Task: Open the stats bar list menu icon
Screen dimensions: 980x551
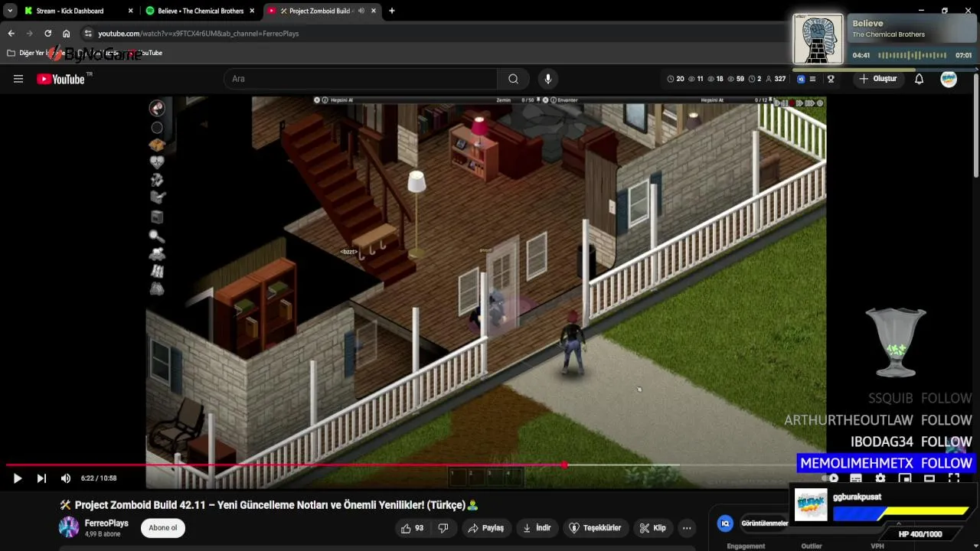Action: pos(812,79)
